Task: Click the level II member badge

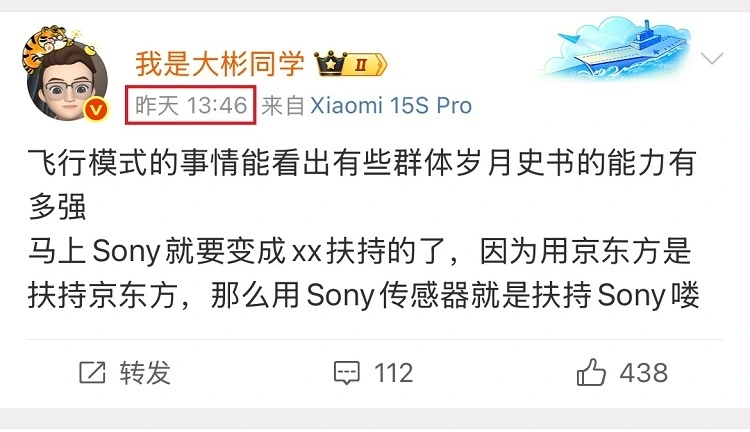Action: pyautogui.click(x=366, y=64)
